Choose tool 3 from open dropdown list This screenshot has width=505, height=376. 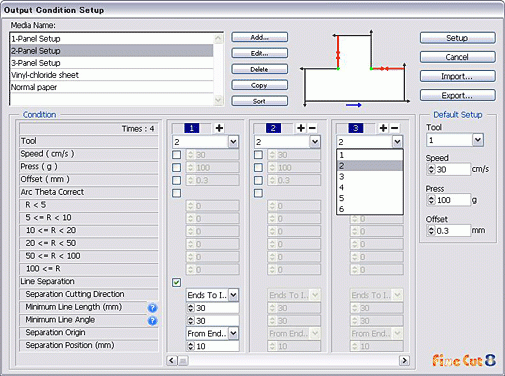(x=370, y=177)
